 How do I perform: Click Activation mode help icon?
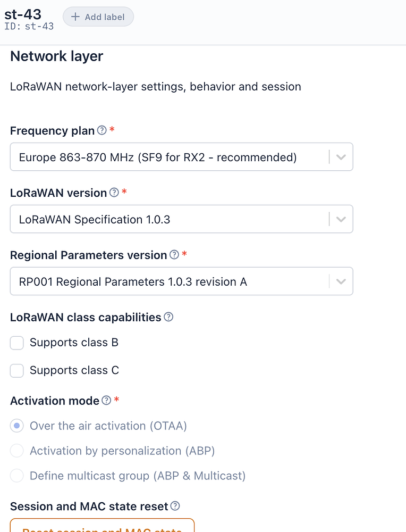coord(106,400)
